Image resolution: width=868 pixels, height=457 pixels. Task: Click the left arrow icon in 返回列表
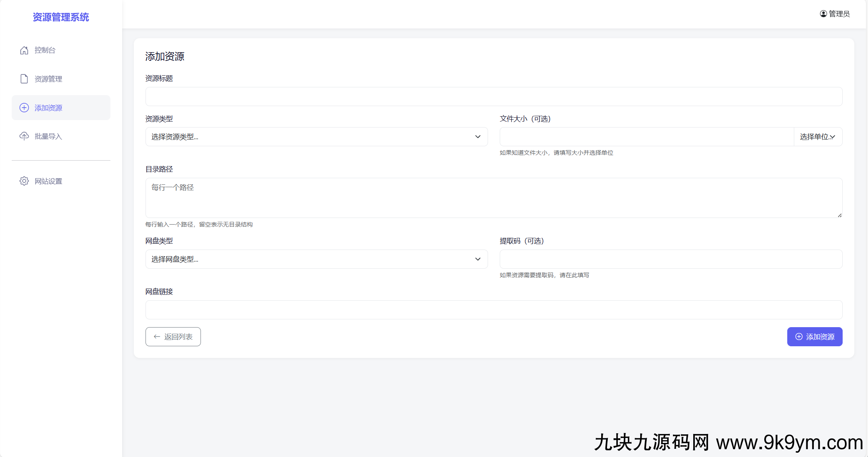[x=157, y=337]
